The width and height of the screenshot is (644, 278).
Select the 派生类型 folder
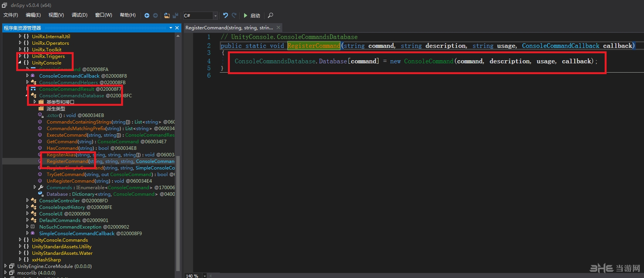(x=56, y=108)
